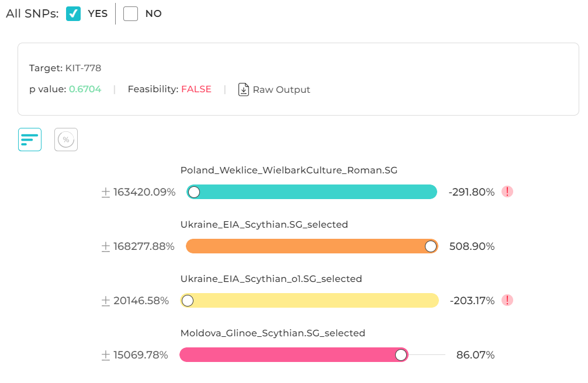Click warning icon beside -203.17% value
The image size is (588, 383).
point(508,300)
